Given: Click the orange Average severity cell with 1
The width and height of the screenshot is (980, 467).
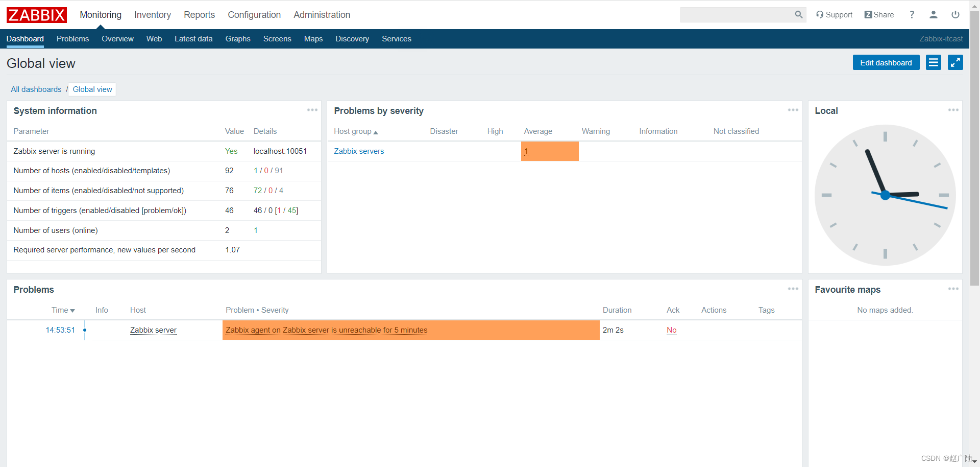Looking at the screenshot, I should (x=550, y=151).
